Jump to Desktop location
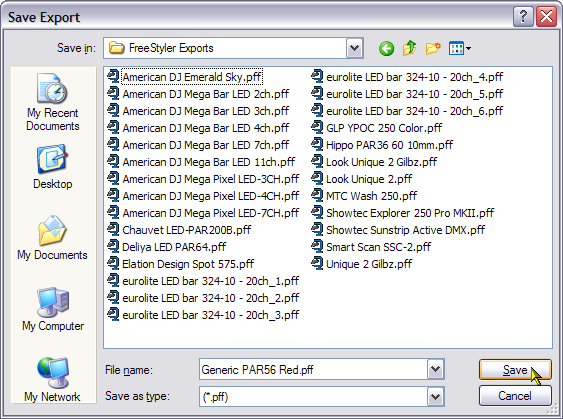563x419 pixels. point(53,167)
